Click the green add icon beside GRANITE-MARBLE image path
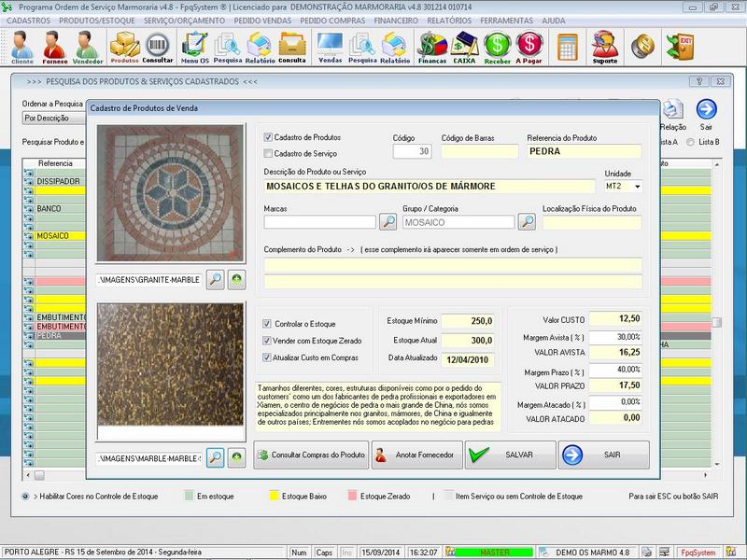 click(236, 279)
